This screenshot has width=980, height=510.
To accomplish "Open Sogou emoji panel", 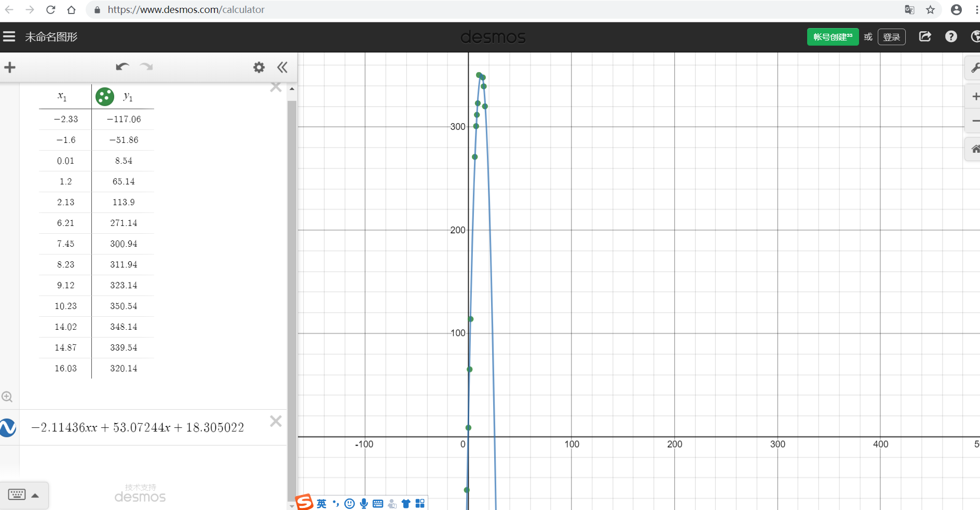I will [x=349, y=503].
